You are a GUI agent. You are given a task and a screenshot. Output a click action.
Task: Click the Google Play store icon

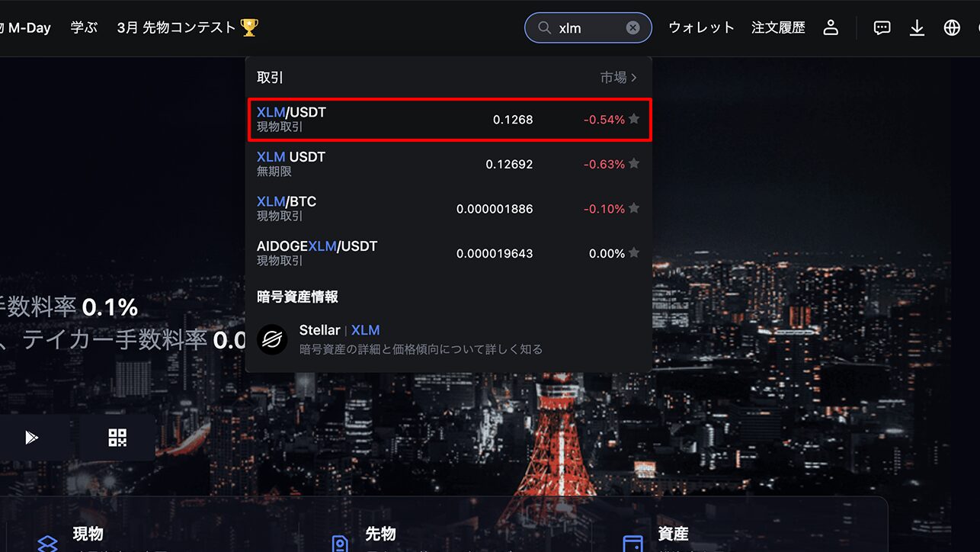[31, 438]
